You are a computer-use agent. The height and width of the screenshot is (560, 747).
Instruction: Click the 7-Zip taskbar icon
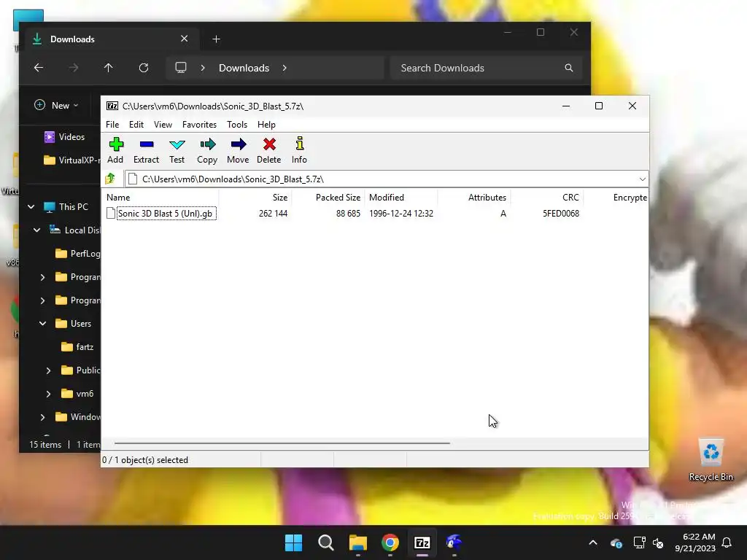(422, 542)
